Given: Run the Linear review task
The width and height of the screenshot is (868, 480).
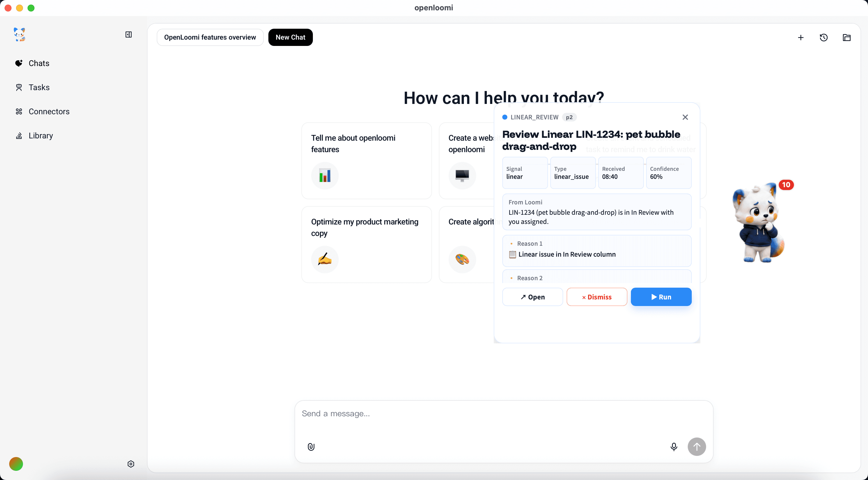Looking at the screenshot, I should point(661,297).
